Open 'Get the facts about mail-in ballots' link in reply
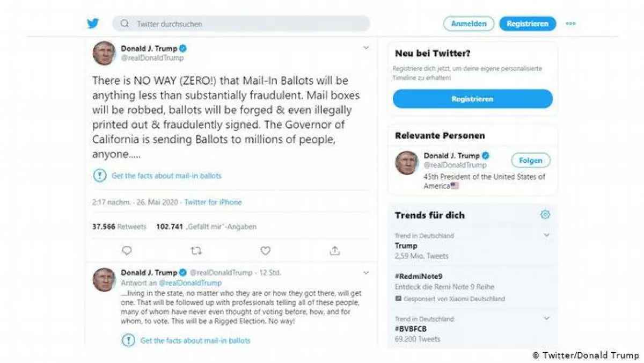 tap(195, 340)
